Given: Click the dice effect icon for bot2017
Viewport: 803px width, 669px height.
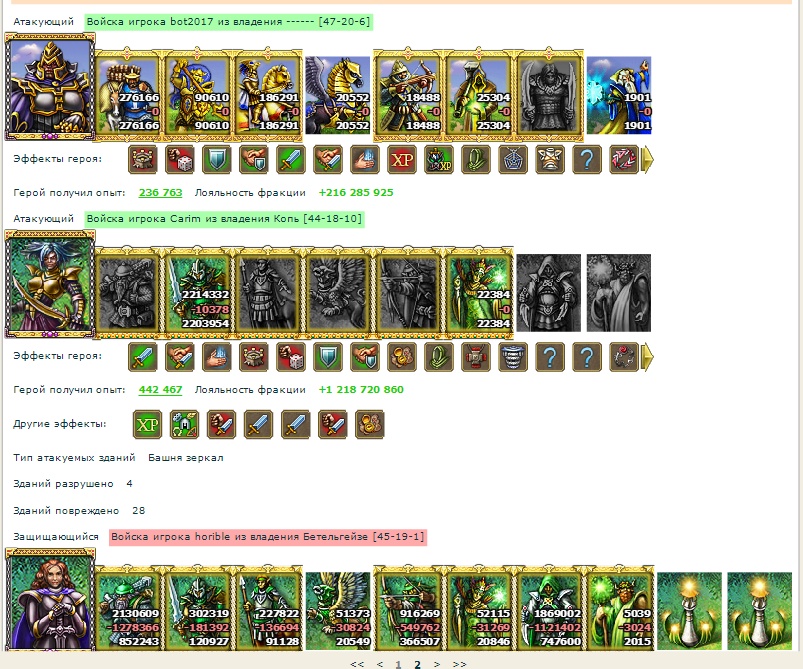Looking at the screenshot, I should point(180,160).
